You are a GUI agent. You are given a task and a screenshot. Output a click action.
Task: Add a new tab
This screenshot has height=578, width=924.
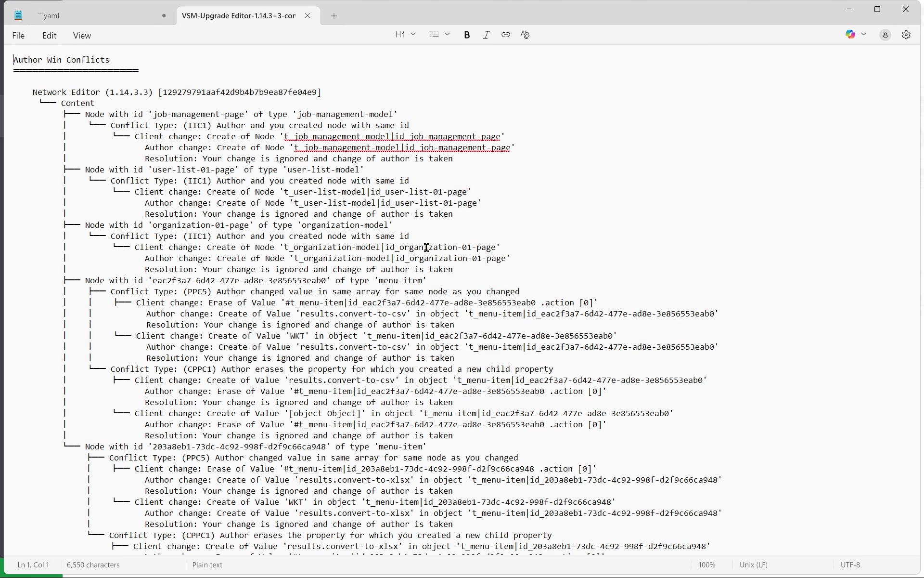(x=334, y=16)
